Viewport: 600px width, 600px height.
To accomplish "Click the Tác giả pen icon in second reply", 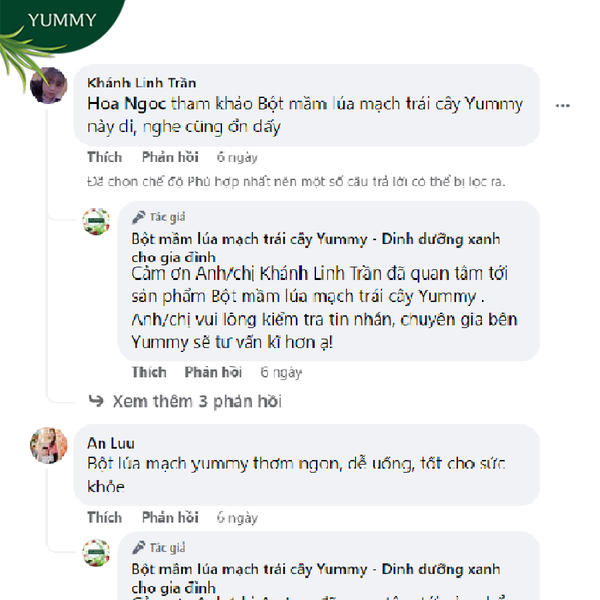I will (x=139, y=548).
